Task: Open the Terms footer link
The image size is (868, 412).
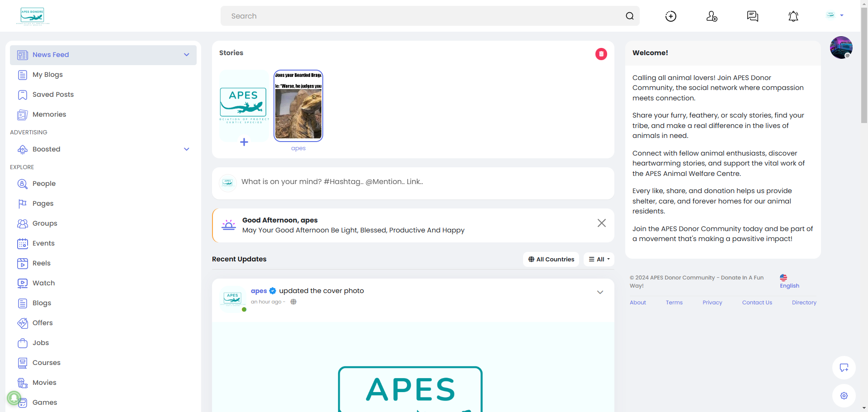Action: [x=674, y=303]
